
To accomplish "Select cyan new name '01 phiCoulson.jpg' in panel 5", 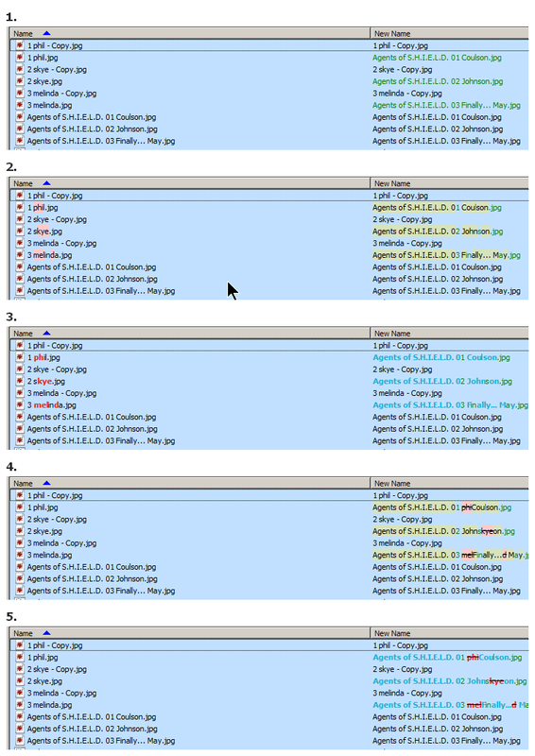I will click(x=447, y=657).
